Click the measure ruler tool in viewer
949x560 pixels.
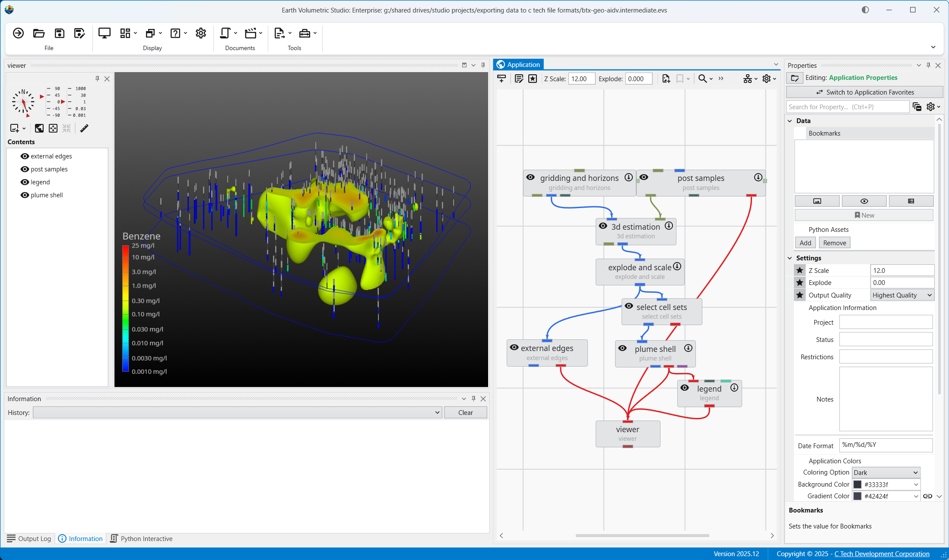point(84,128)
